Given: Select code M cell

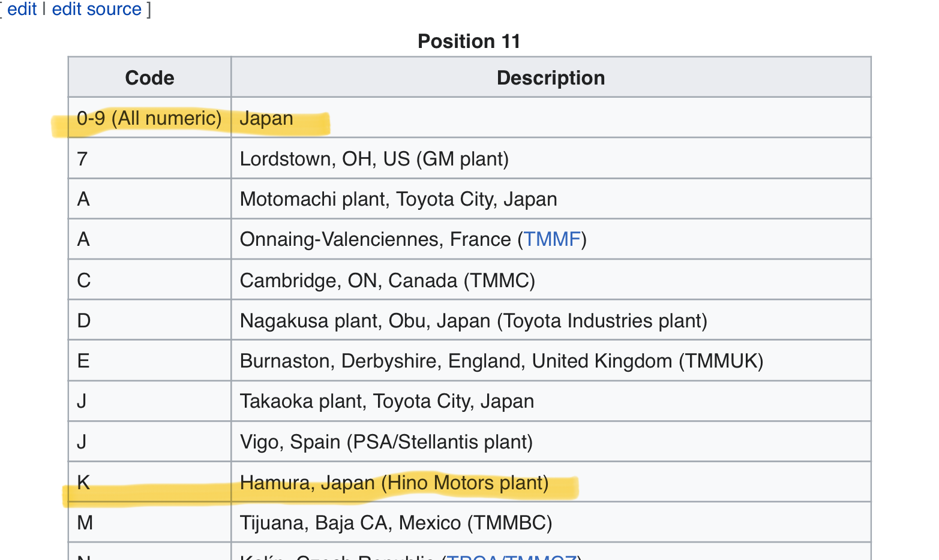Looking at the screenshot, I should pyautogui.click(x=149, y=522).
